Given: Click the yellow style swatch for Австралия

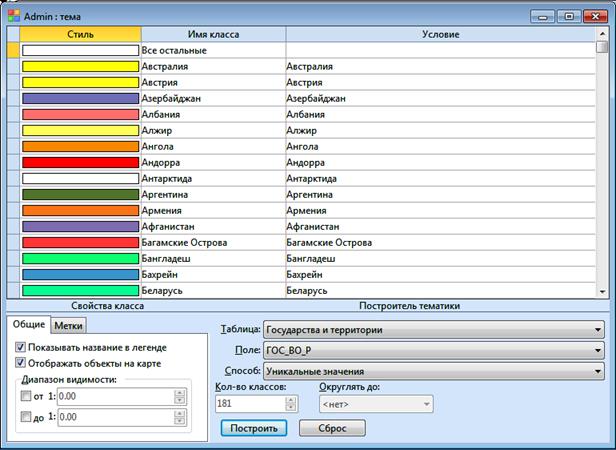Looking at the screenshot, I should (x=80, y=67).
